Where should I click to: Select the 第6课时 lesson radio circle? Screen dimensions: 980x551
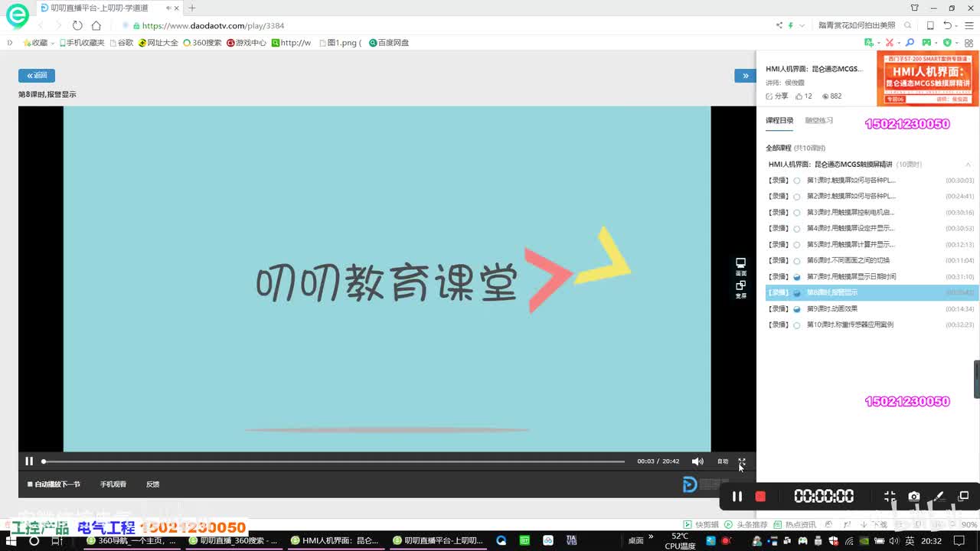(x=797, y=261)
